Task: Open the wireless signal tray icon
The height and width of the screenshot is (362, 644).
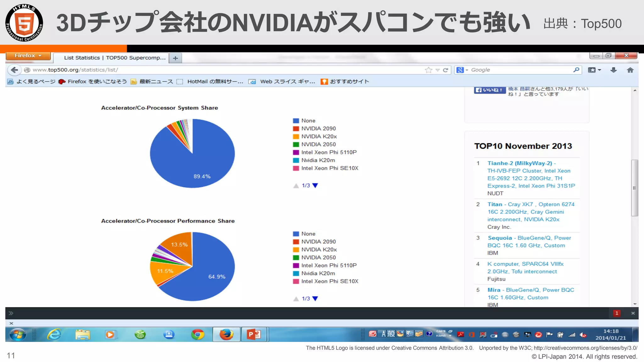Action: click(x=572, y=335)
